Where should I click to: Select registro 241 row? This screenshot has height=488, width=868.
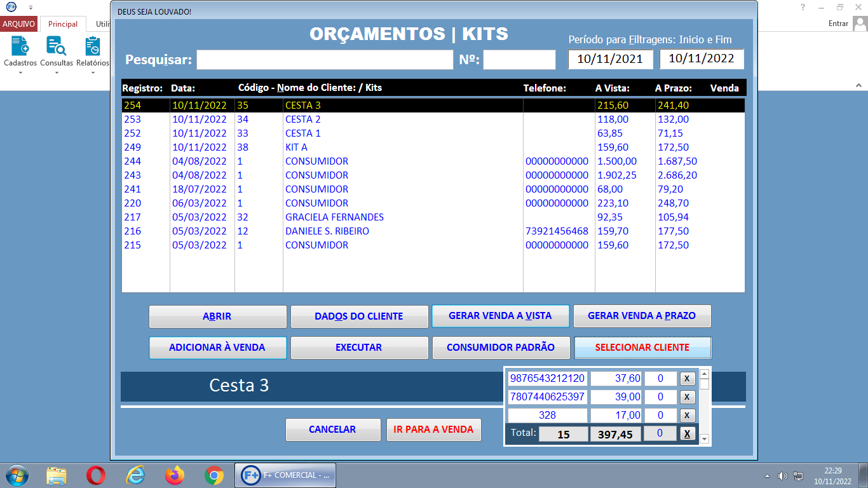pos(433,189)
